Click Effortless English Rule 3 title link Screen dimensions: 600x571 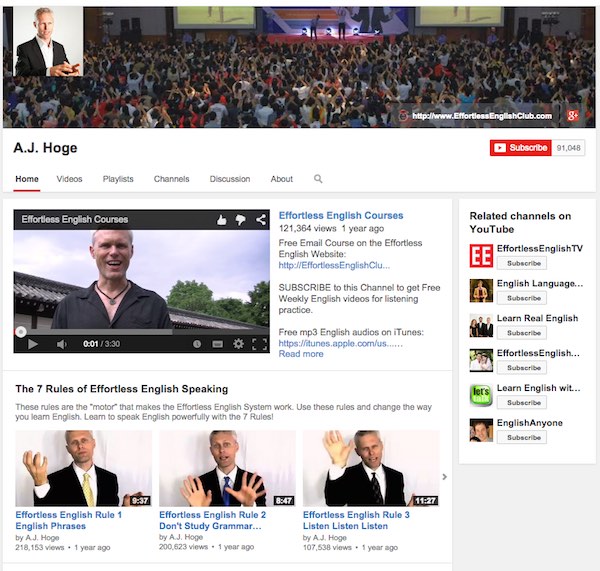tap(356, 520)
